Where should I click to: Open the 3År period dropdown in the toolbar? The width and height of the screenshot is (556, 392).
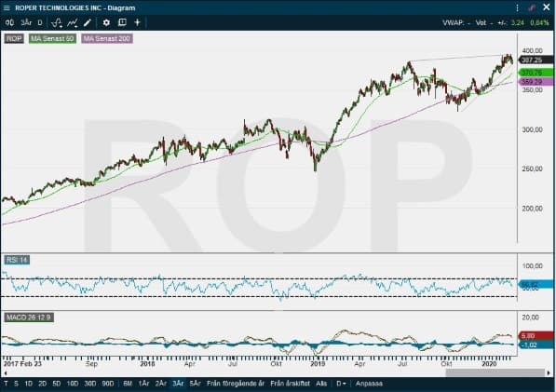tap(26, 22)
